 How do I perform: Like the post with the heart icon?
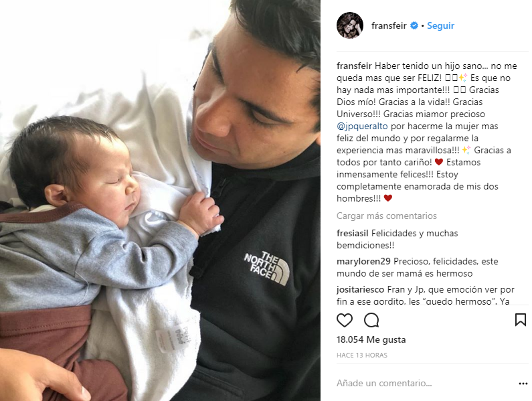345,320
